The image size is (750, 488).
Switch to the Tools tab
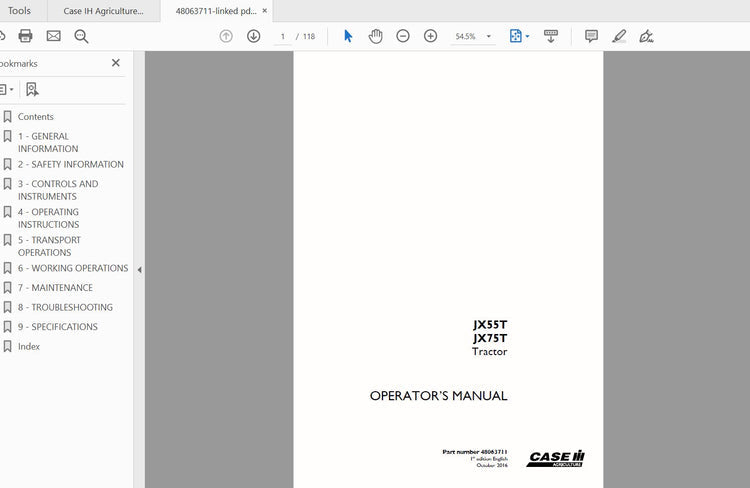[19, 11]
